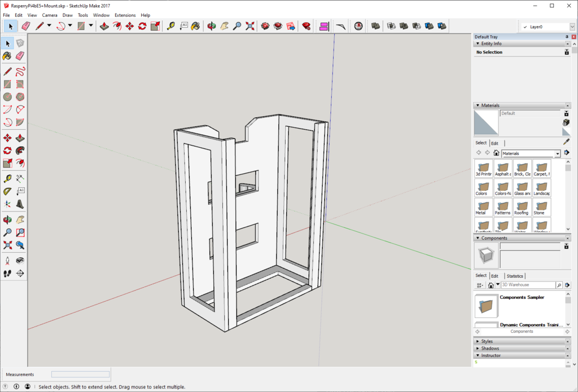
Task: Switch to the Statistics tab in Components
Action: click(x=514, y=276)
